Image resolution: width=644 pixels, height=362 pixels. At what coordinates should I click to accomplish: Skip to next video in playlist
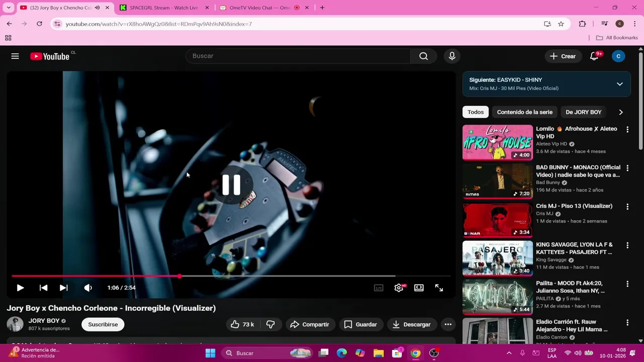63,288
